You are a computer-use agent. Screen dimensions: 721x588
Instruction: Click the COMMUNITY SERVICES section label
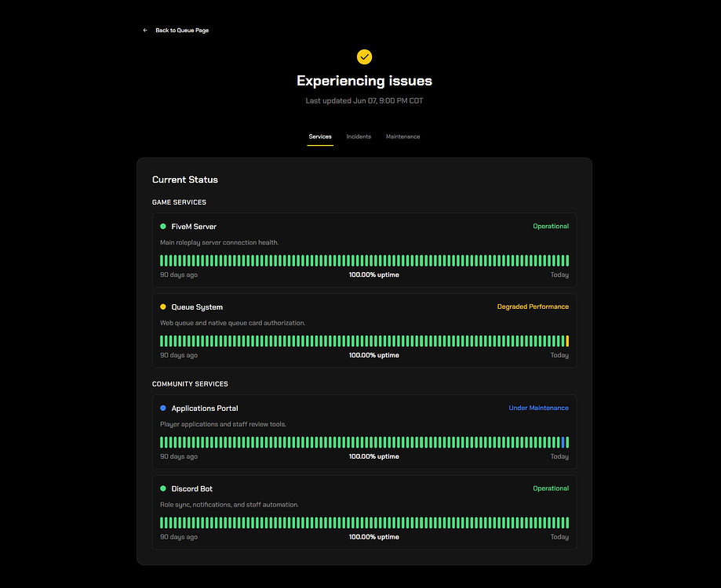pos(190,384)
